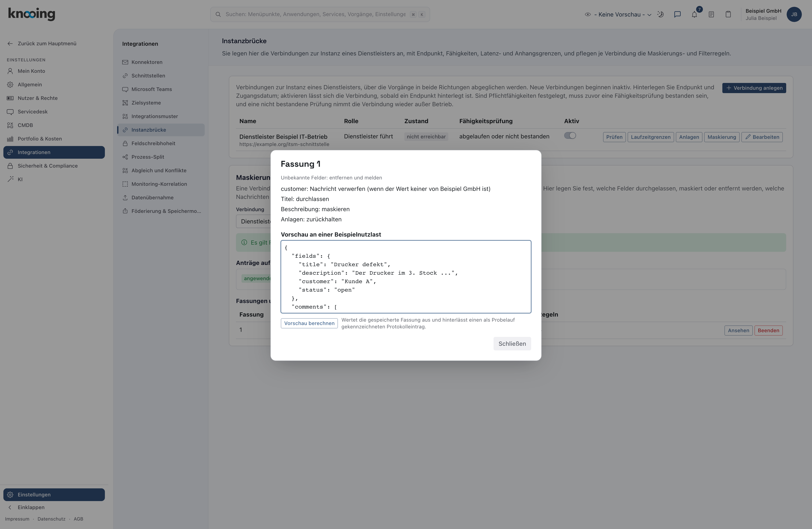This screenshot has width=812, height=529.
Task: Click the back arrow to main menu
Action: (10, 43)
